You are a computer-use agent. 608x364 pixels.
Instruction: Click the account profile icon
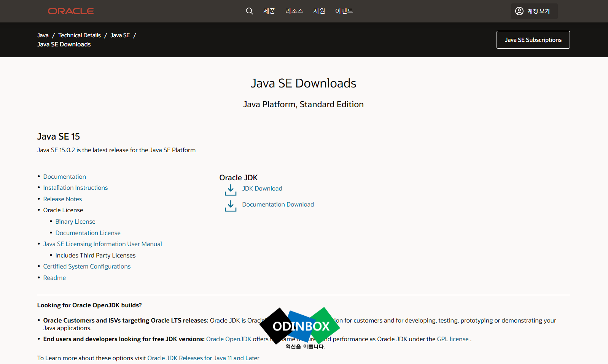pos(519,11)
